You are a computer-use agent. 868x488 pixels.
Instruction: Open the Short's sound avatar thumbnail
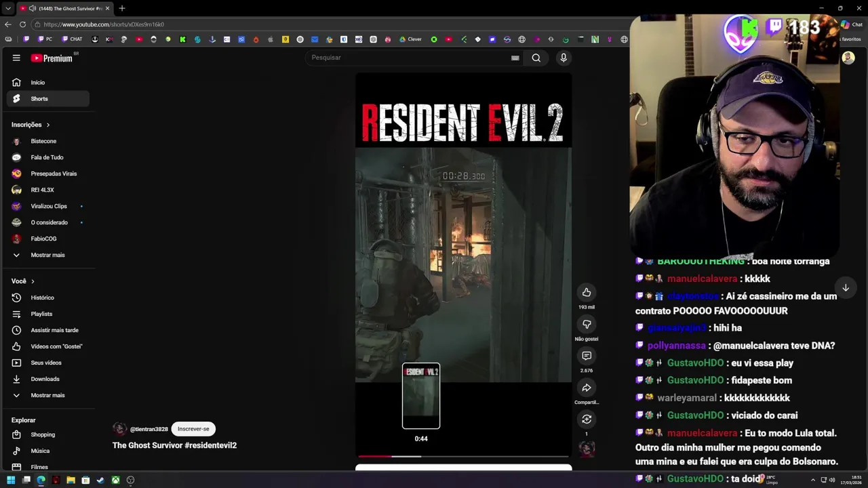587,449
